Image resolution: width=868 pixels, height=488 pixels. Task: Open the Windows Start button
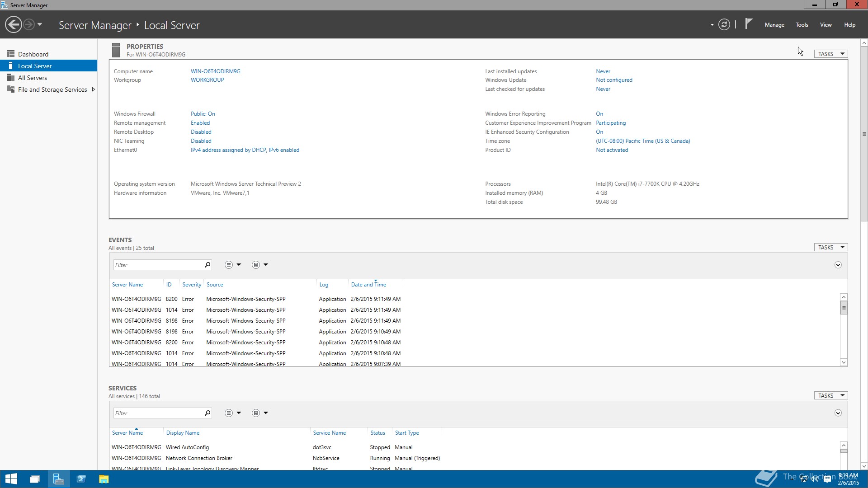11,479
